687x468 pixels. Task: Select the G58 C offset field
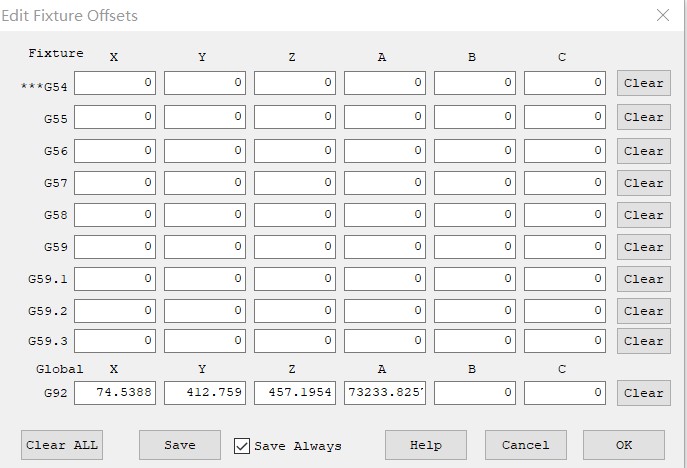click(x=565, y=215)
